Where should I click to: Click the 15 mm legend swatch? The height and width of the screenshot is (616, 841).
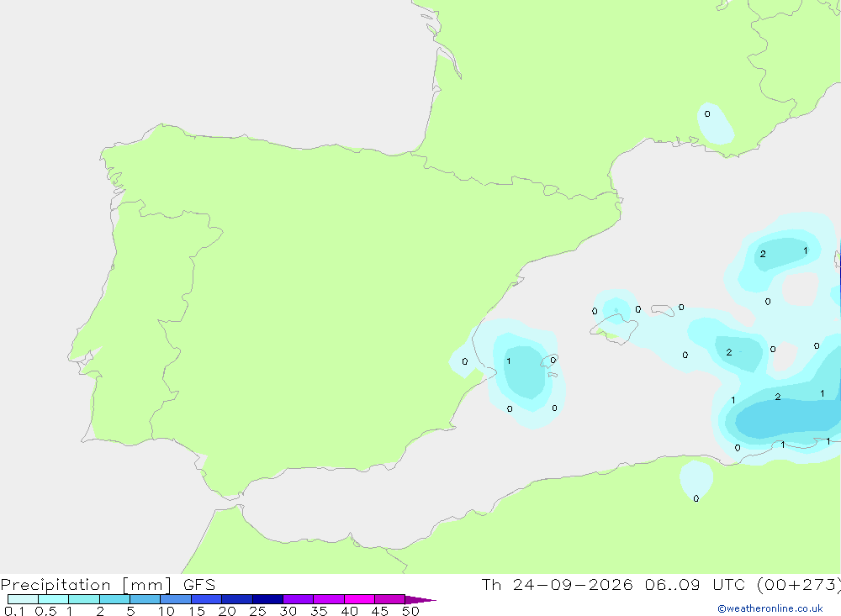pyautogui.click(x=206, y=599)
